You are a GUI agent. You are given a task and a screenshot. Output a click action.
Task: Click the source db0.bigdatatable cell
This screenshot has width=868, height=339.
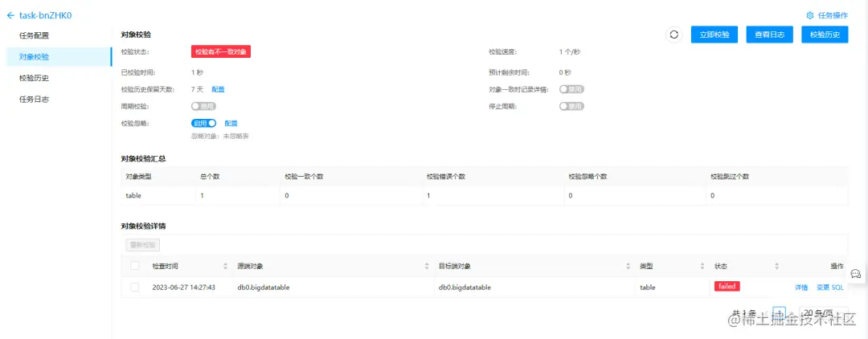[x=264, y=288]
